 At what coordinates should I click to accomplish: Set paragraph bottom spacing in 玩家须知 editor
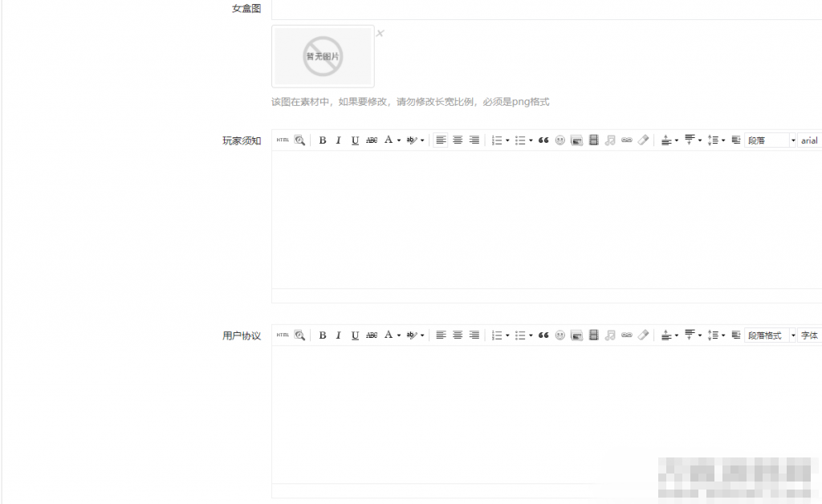(690, 140)
